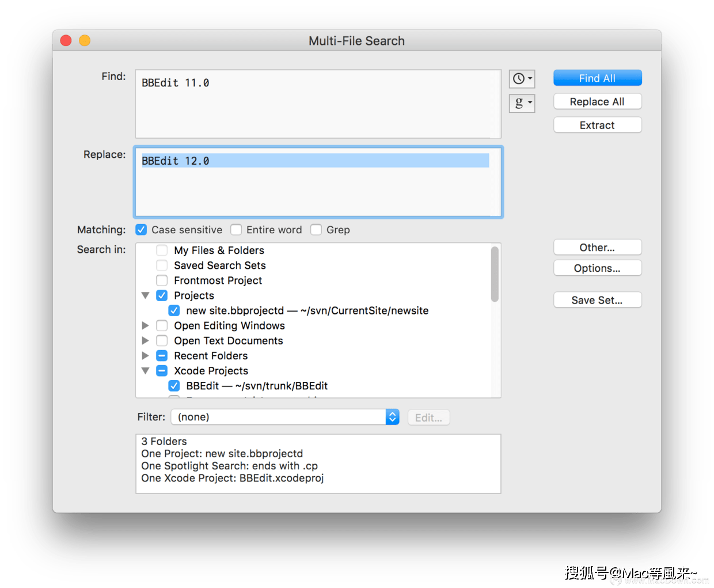
Task: Click the Find All button
Action: (597, 78)
